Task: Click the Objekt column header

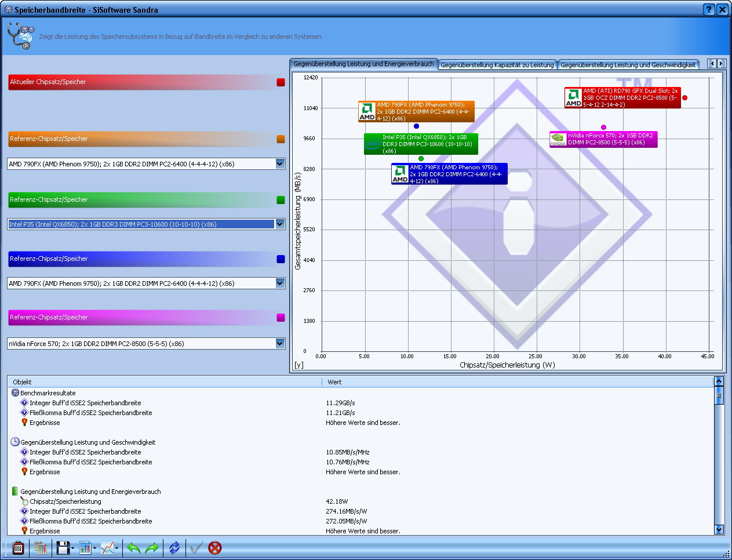Action: coord(165,382)
